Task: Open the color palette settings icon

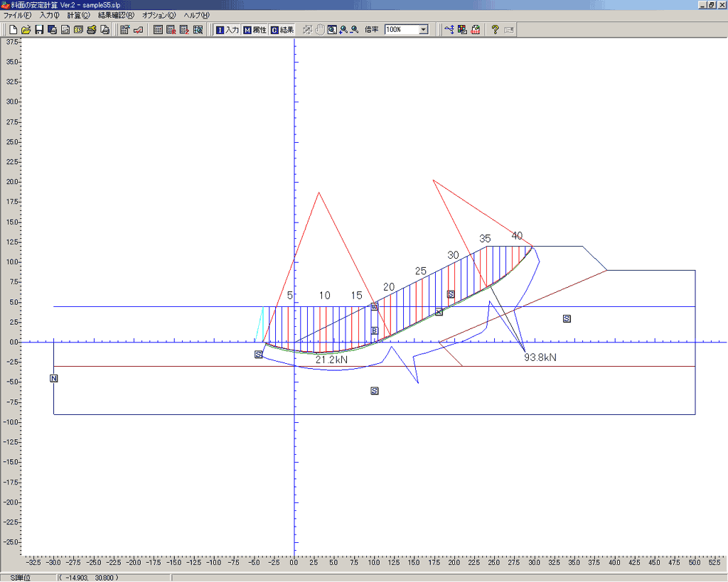Action: [462, 30]
